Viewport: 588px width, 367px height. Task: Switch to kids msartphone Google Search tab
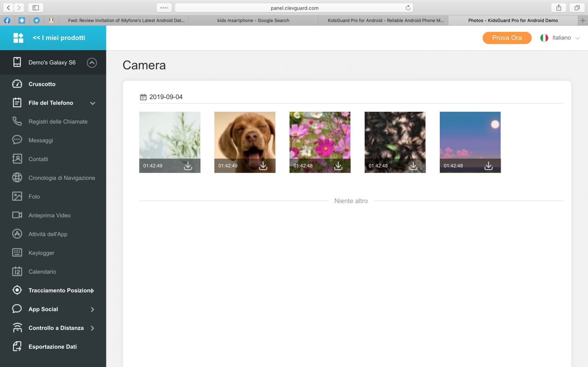coord(253,20)
